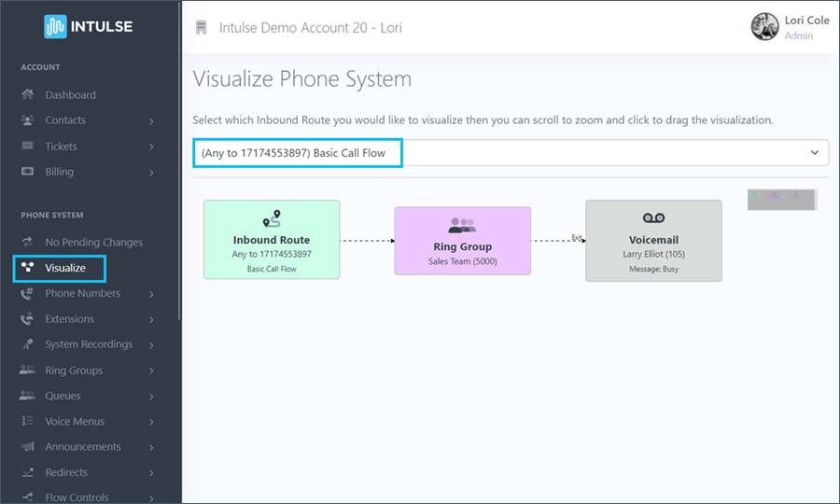The image size is (840, 504).
Task: Click the Tickets icon in sidebar
Action: point(27,146)
